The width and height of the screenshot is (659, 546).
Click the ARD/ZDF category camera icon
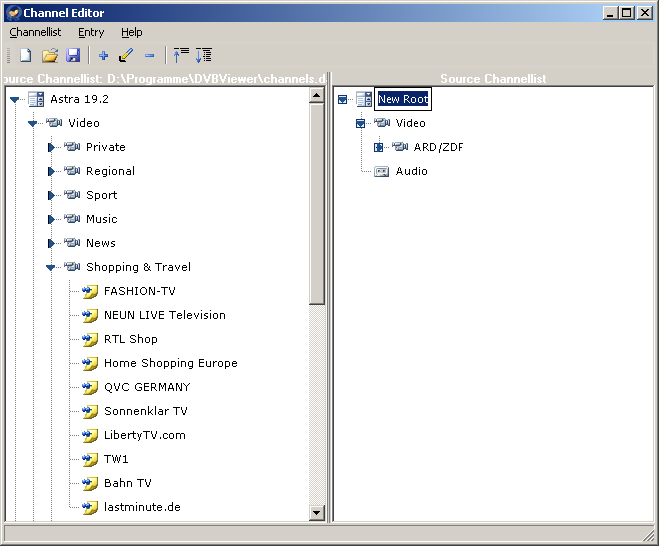point(400,147)
